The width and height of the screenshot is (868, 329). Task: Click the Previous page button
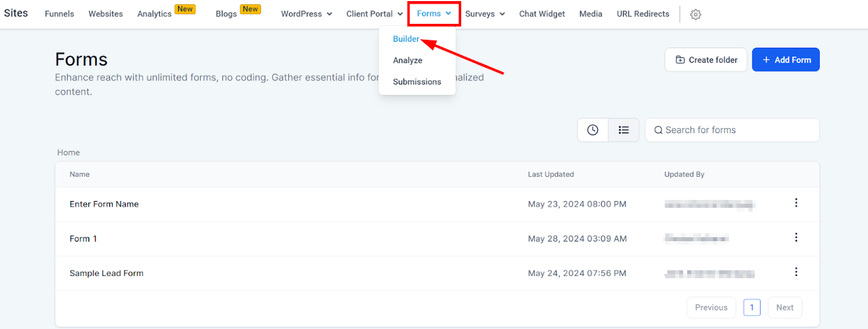click(x=711, y=307)
